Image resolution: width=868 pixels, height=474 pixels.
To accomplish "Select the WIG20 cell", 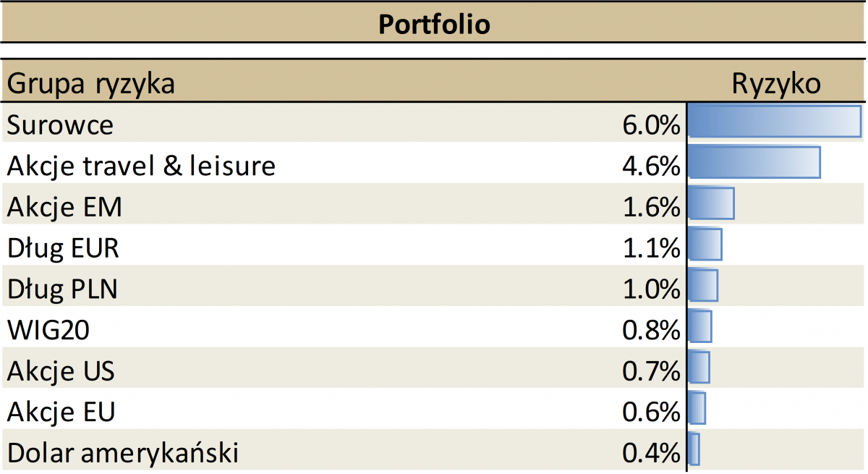I will tap(49, 331).
